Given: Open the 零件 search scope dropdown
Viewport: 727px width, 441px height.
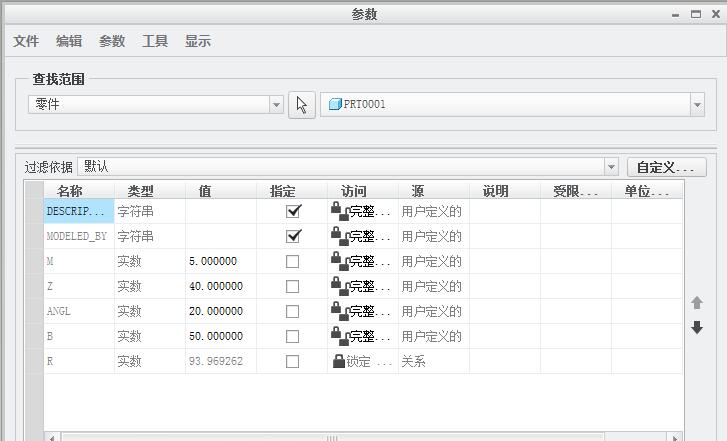Looking at the screenshot, I should tap(276, 105).
